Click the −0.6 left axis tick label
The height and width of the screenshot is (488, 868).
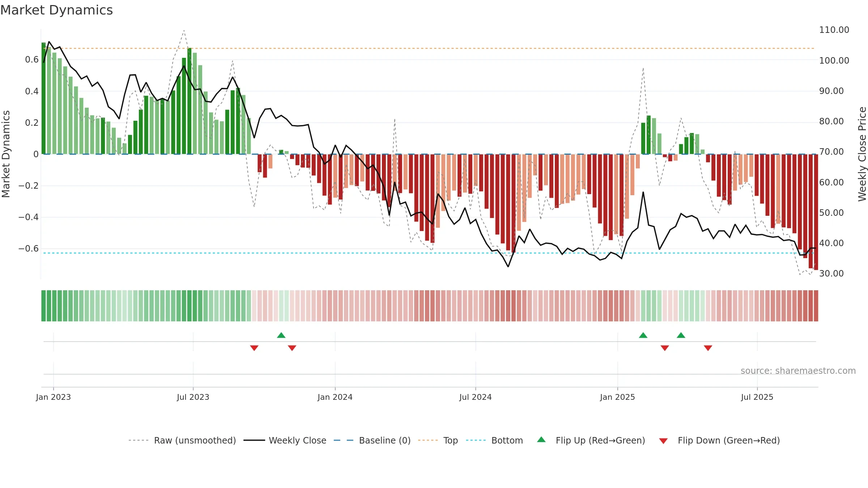[29, 249]
